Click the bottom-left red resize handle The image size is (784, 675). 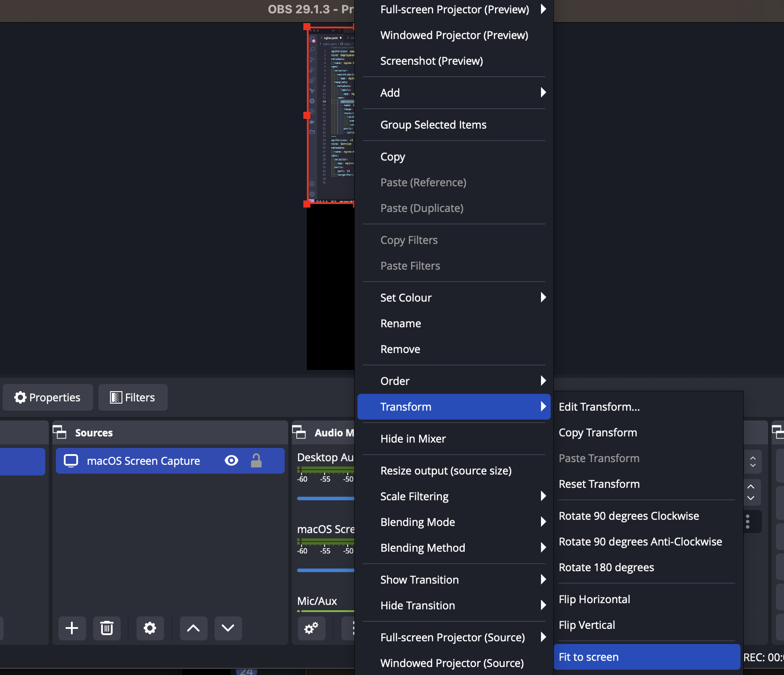click(307, 204)
